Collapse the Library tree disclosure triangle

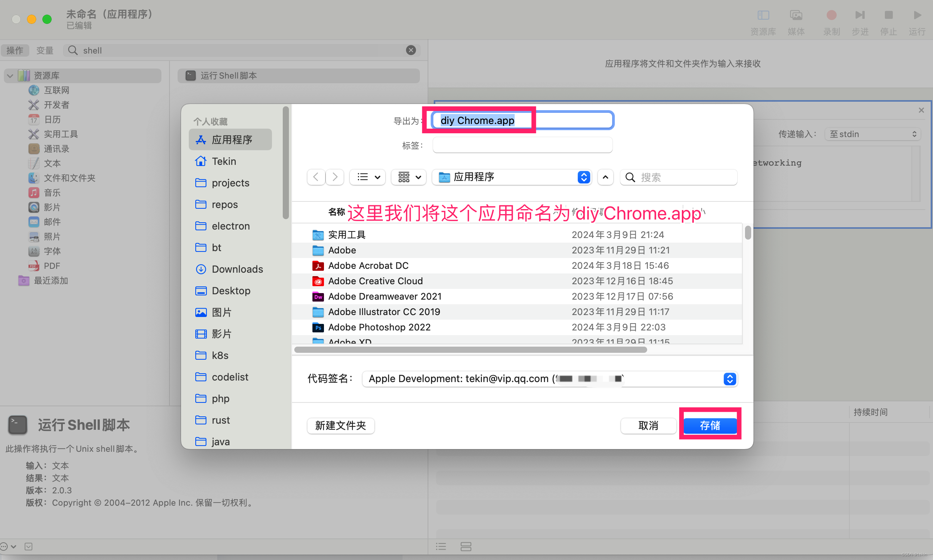10,76
